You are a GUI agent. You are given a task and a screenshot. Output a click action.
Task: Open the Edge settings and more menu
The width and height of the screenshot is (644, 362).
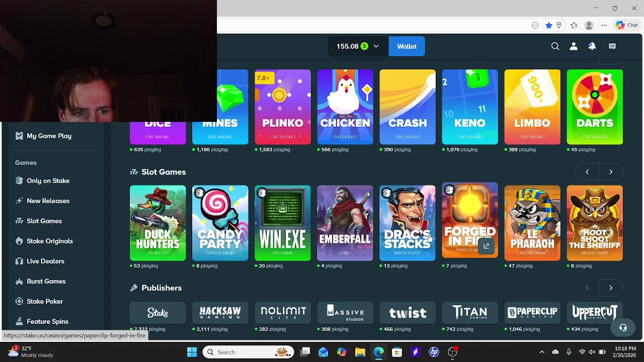[x=604, y=25]
